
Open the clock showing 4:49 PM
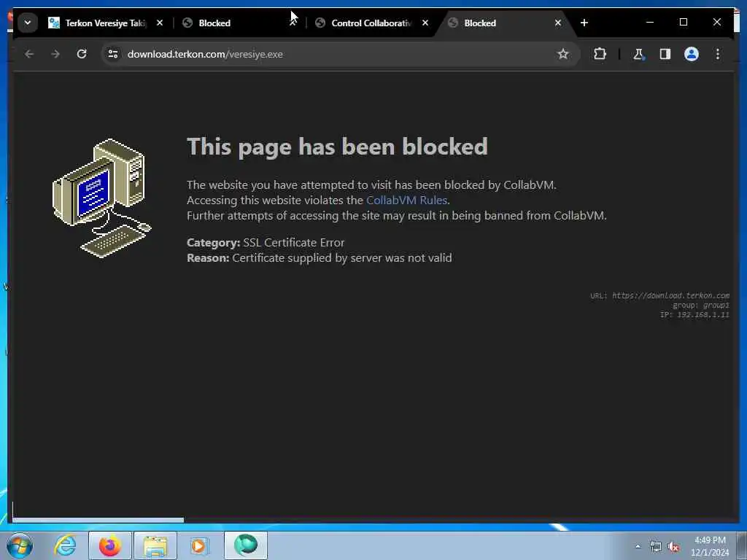tap(710, 546)
